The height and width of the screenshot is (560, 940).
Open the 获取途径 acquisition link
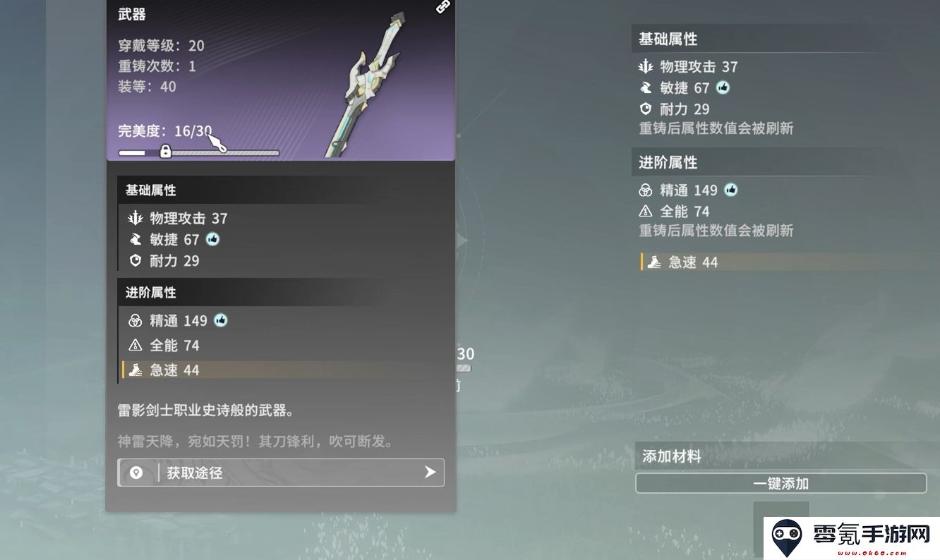click(x=281, y=473)
